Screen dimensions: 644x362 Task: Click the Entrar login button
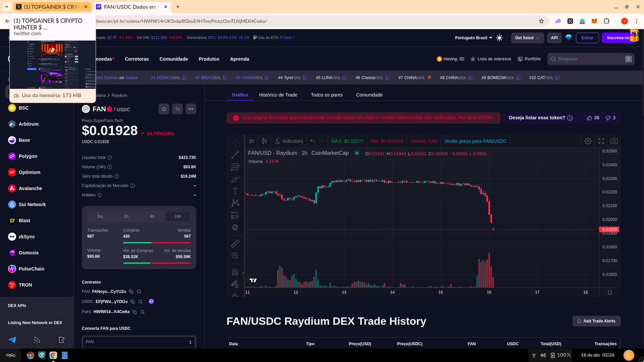point(587,38)
